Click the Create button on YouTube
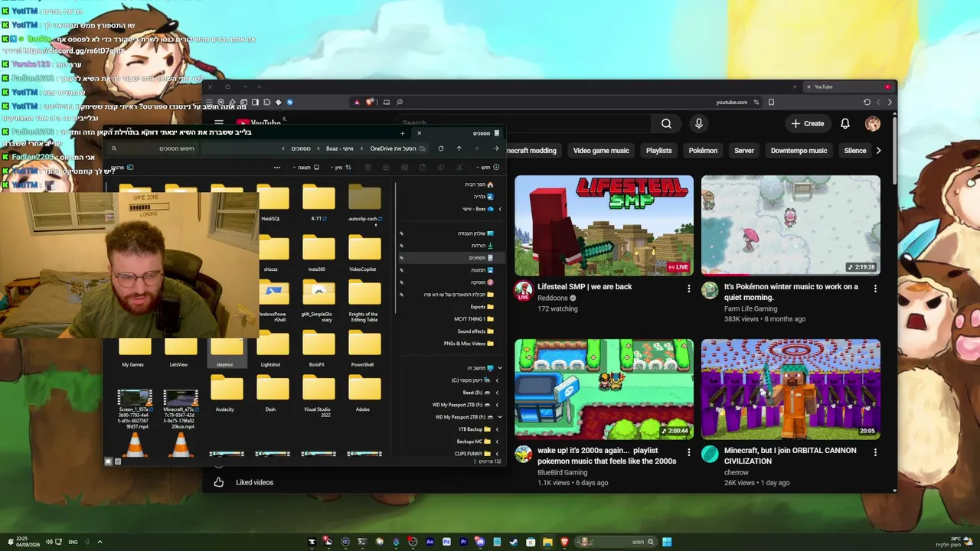 808,123
